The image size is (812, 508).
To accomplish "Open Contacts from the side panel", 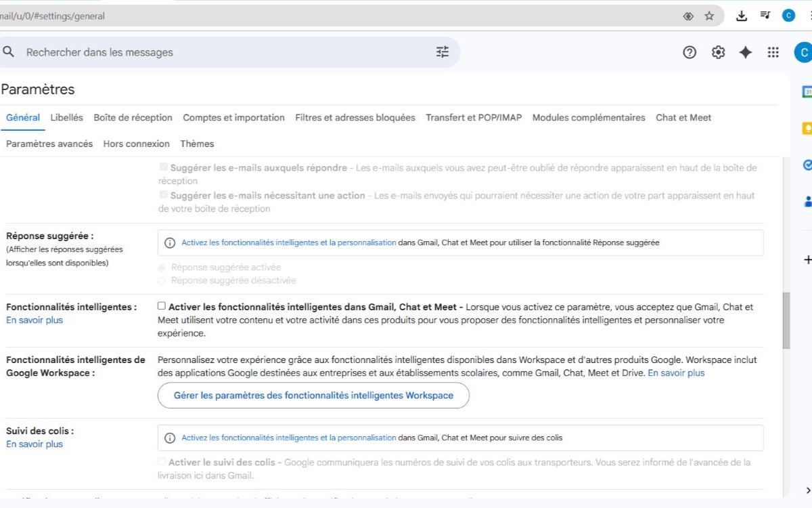I will pyautogui.click(x=807, y=201).
